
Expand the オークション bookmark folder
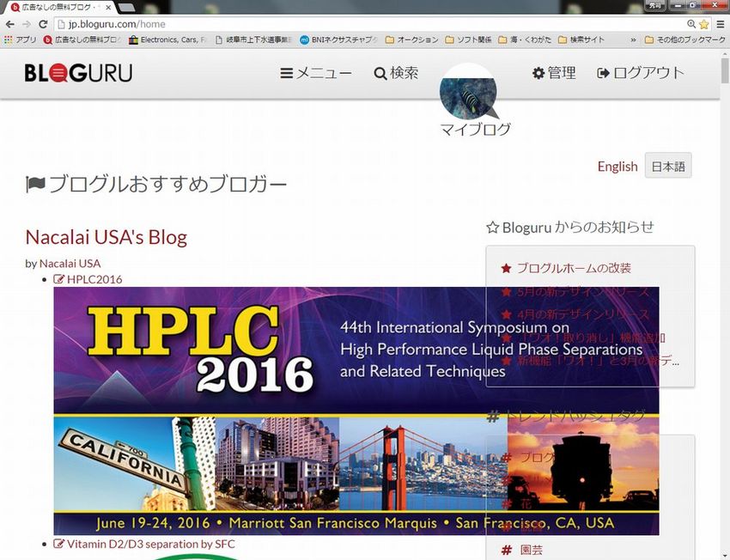[x=412, y=40]
